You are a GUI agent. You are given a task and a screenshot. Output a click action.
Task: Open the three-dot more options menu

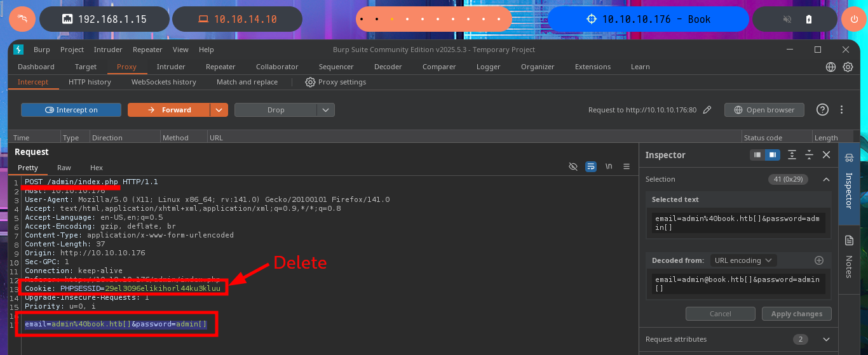point(841,110)
